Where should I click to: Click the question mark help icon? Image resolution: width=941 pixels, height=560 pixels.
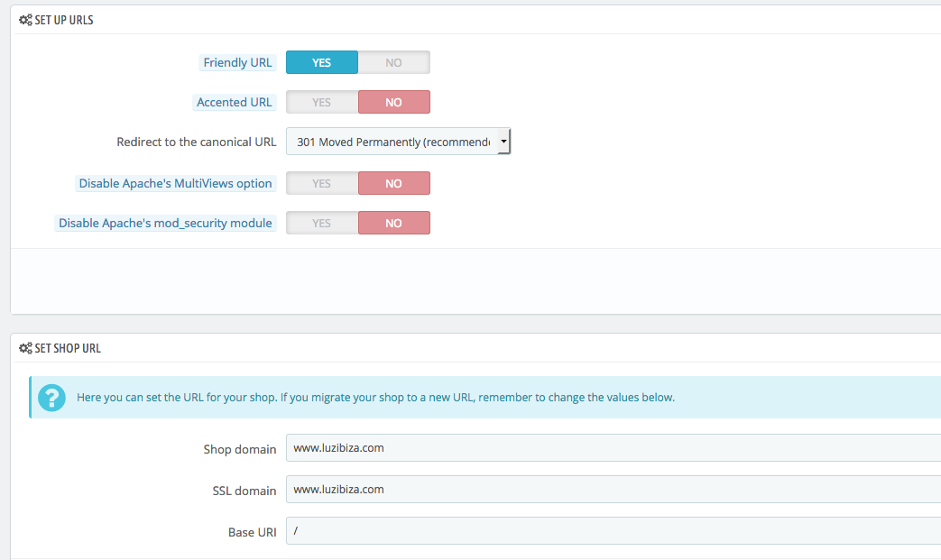pos(51,397)
